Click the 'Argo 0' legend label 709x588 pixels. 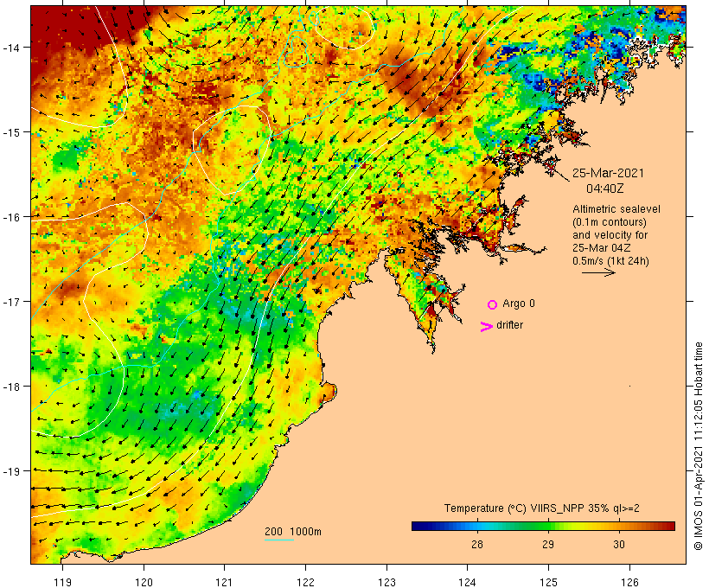519,304
